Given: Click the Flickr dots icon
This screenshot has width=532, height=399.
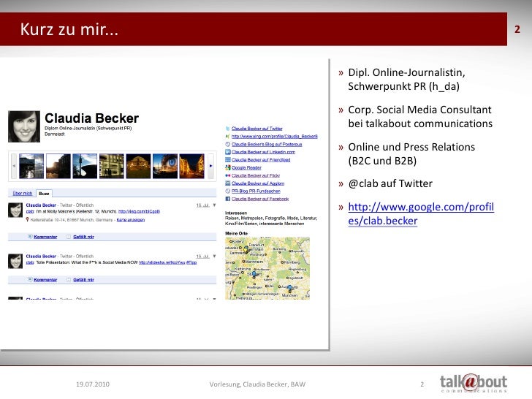Looking at the screenshot, I should (x=228, y=175).
